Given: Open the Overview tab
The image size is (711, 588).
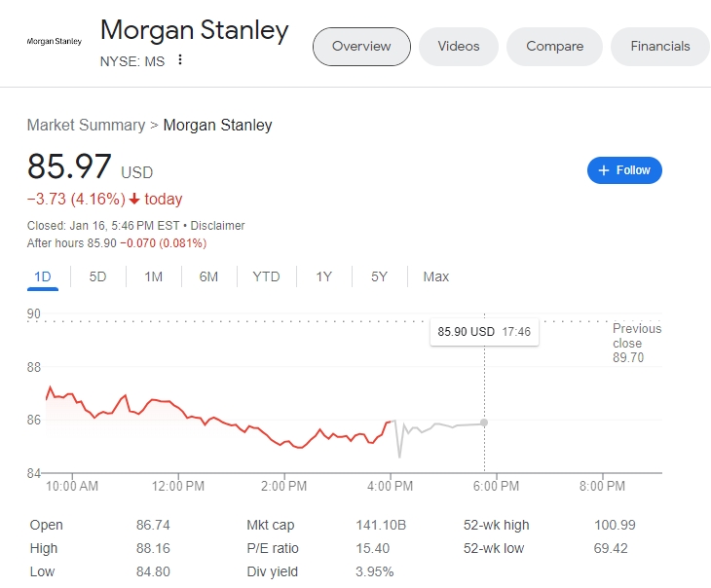Looking at the screenshot, I should pos(361,46).
